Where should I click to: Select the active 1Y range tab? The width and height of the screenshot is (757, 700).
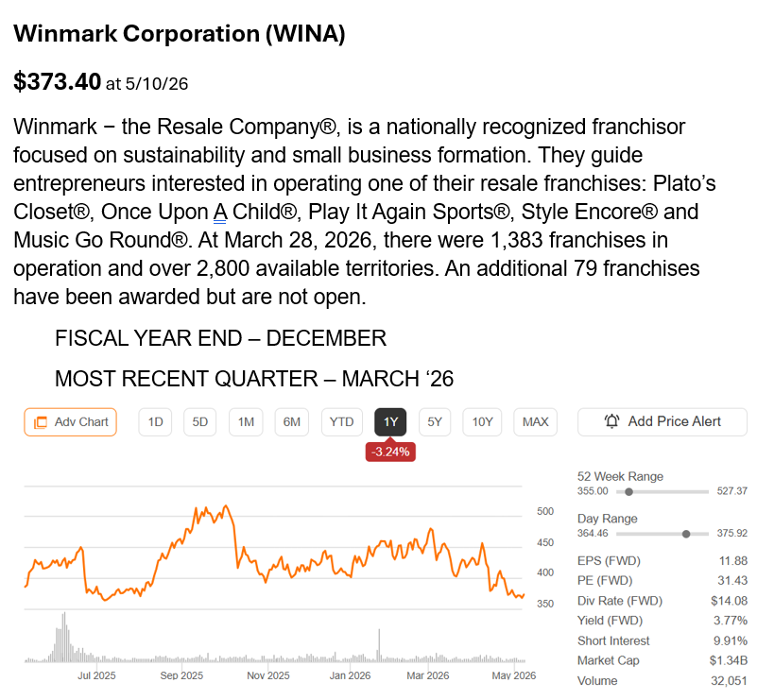tap(390, 422)
